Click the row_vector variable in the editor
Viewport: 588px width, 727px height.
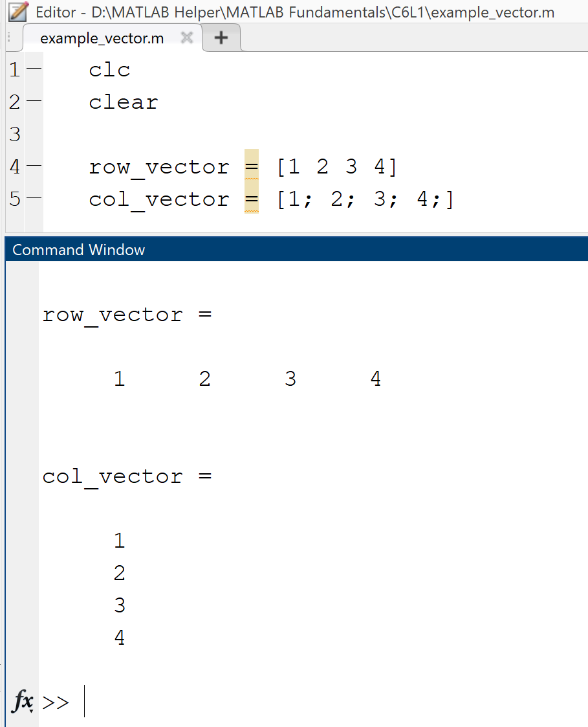(158, 167)
